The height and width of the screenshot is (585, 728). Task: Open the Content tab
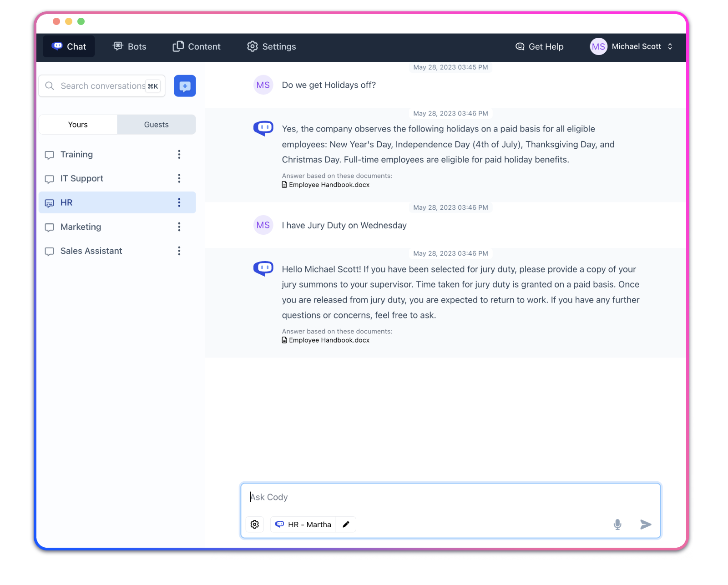197,46
